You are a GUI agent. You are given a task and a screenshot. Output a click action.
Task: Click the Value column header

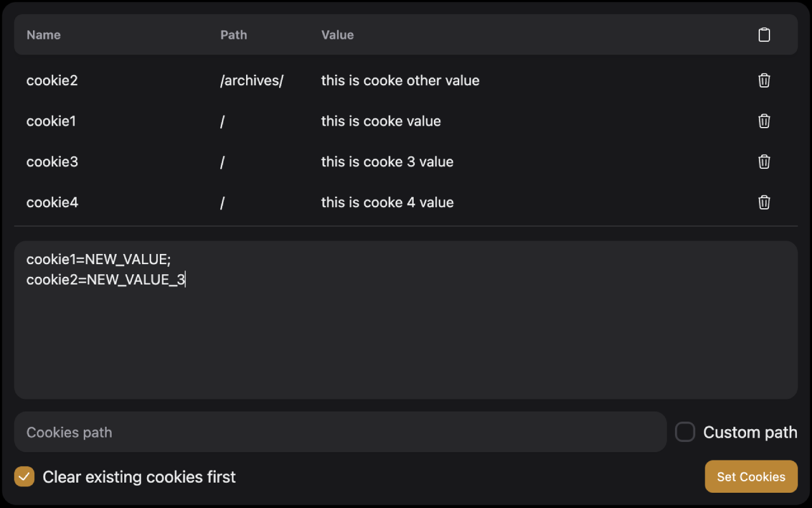337,35
